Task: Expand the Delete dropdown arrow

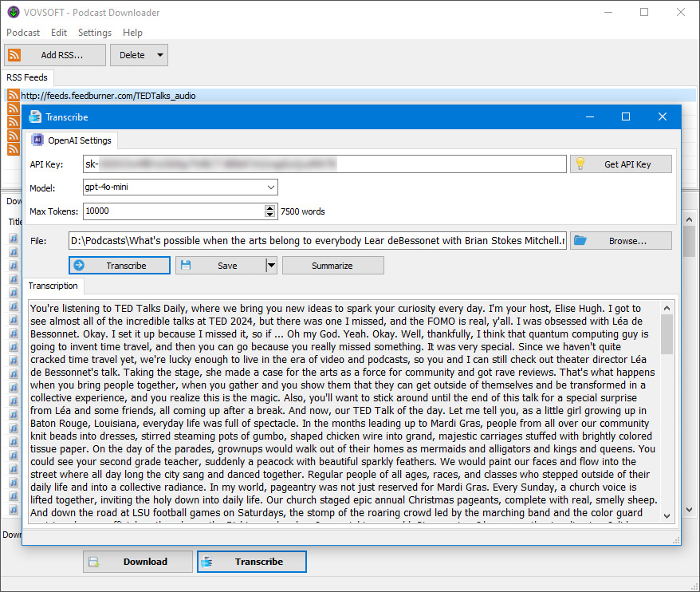Action: point(160,55)
